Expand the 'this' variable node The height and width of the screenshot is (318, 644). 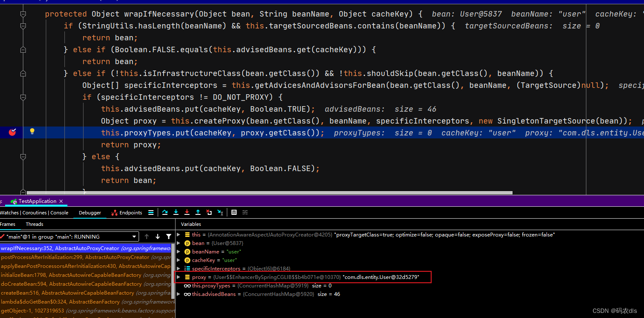[x=178, y=234]
